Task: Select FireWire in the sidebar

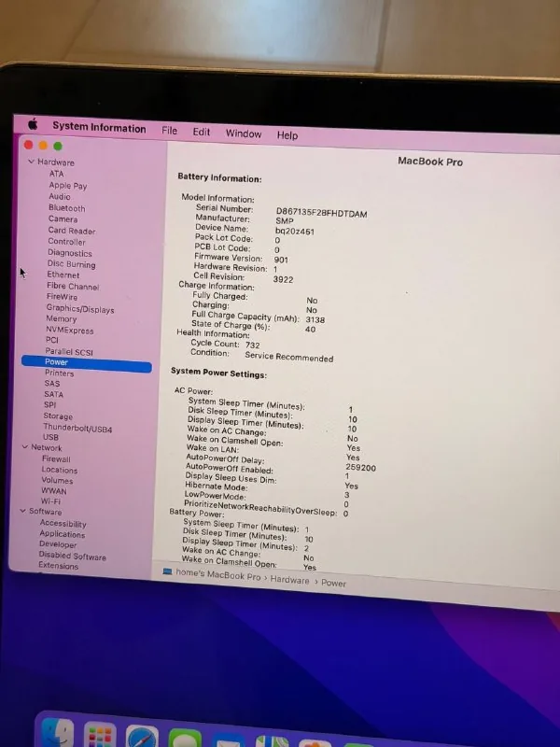Action: click(62, 297)
